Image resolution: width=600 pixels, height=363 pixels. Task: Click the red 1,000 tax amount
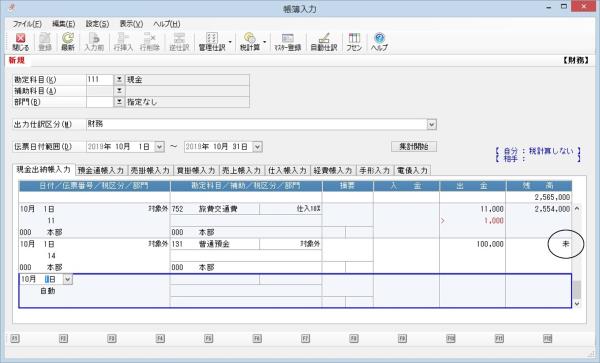click(x=494, y=221)
